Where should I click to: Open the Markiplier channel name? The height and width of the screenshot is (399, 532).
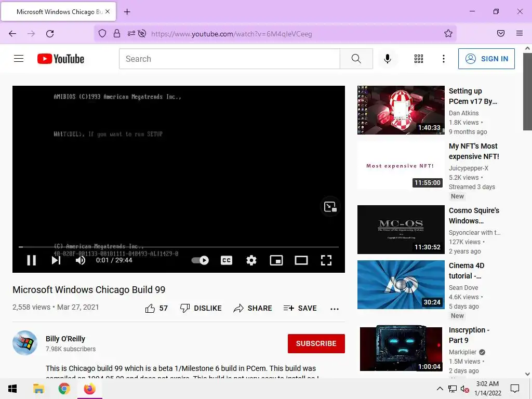tap(462, 352)
